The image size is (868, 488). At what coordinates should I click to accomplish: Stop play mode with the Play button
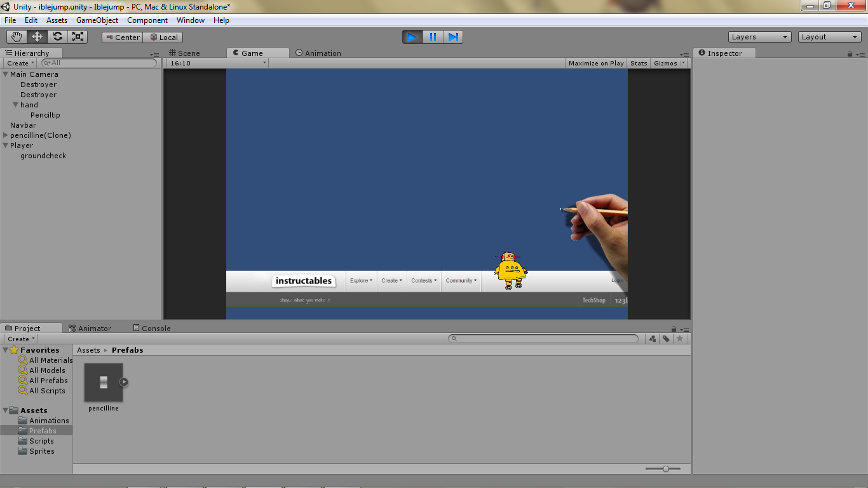412,37
